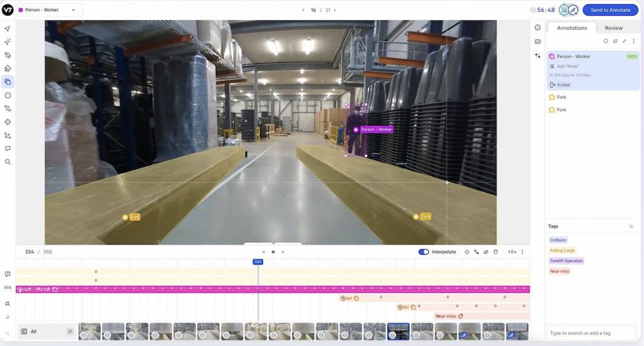The height and width of the screenshot is (346, 644).
Task: Click the Send to Annotate button
Action: 610,10
